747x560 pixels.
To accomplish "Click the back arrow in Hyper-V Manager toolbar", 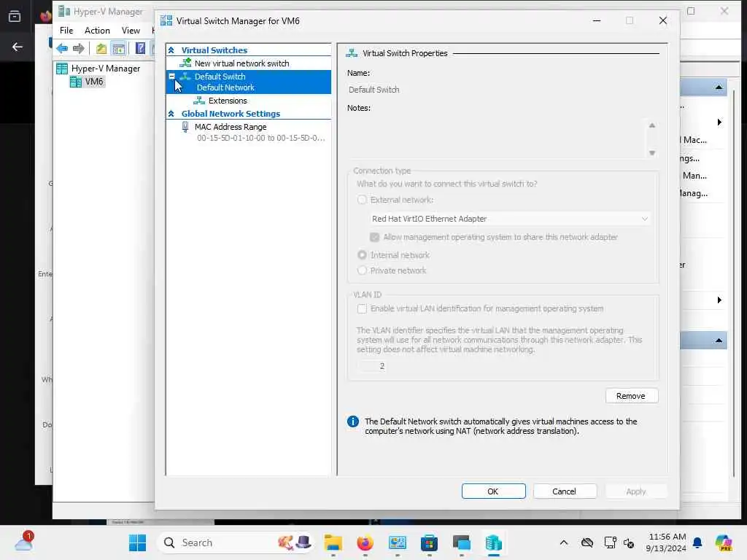I will (x=62, y=48).
